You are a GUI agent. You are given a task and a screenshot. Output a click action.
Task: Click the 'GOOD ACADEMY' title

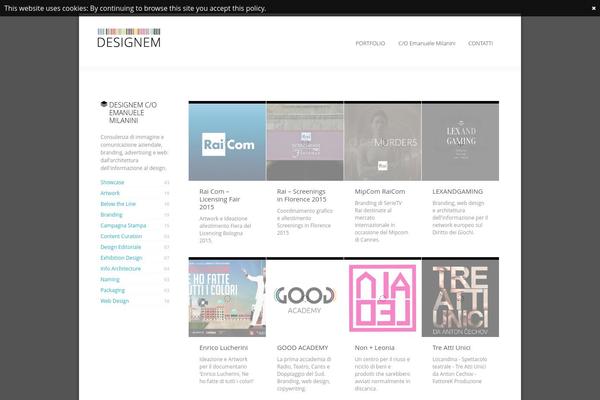tap(302, 348)
